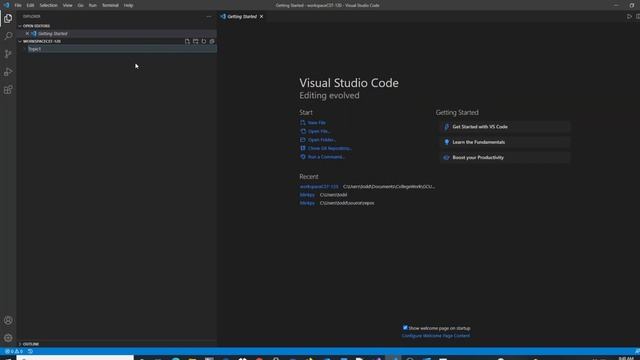Select the Getting Started editor tab

click(x=242, y=17)
